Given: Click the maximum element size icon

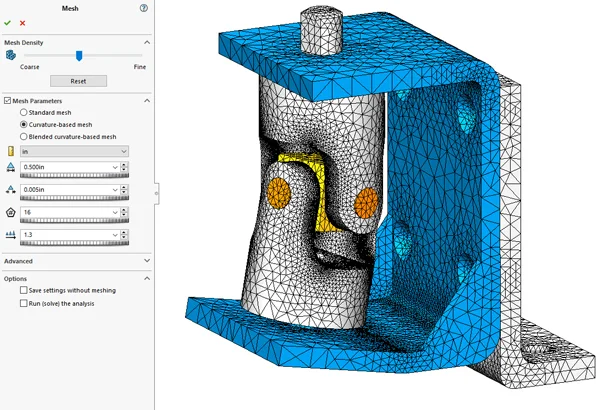Looking at the screenshot, I should tap(10, 168).
